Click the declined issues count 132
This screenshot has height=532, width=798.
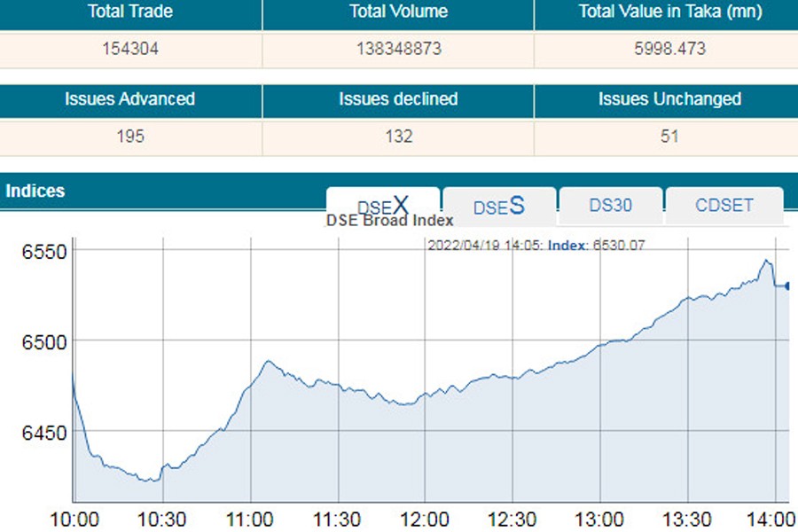coord(397,137)
